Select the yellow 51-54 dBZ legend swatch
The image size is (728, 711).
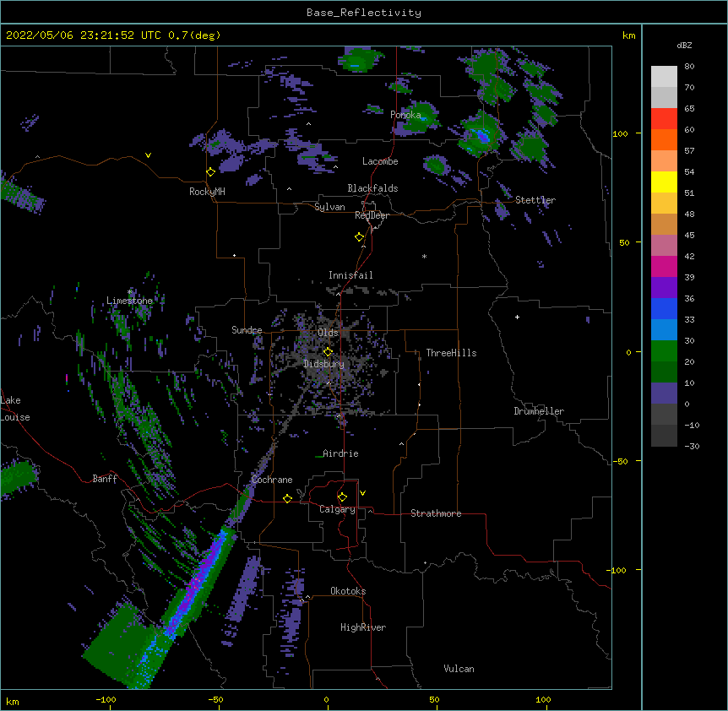point(664,182)
